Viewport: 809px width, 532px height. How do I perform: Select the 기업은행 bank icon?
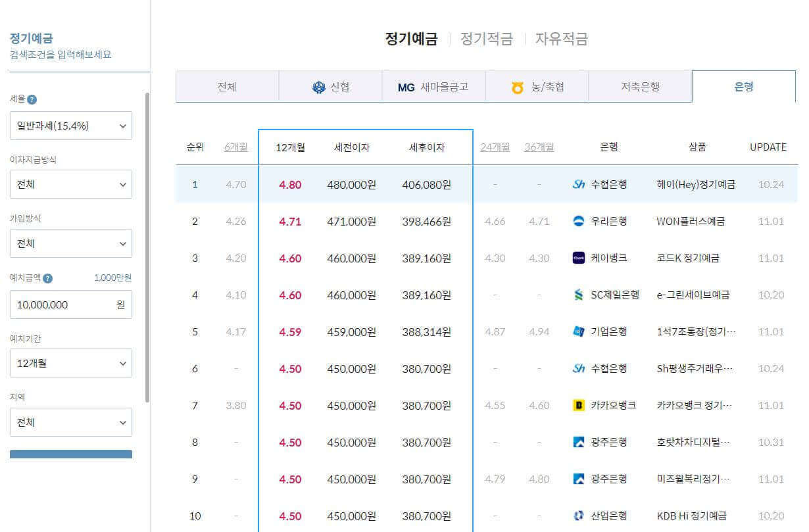click(577, 331)
